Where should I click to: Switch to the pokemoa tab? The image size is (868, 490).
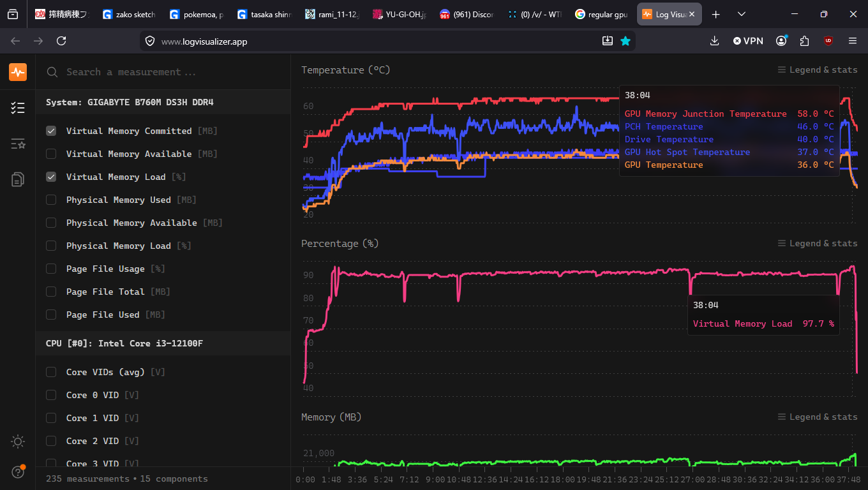[x=196, y=14]
